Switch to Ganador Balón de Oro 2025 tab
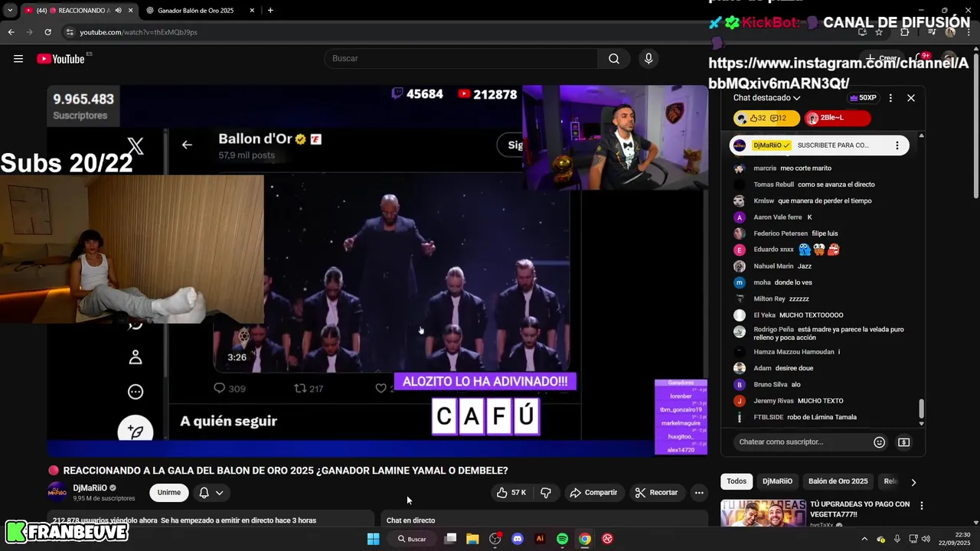Screen dimensions: 980x551 click(196, 11)
